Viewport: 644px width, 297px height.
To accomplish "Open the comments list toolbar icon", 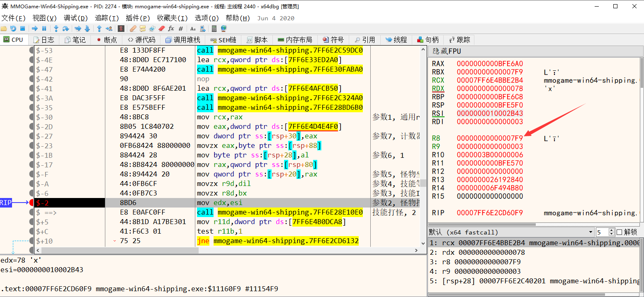I will (x=143, y=29).
